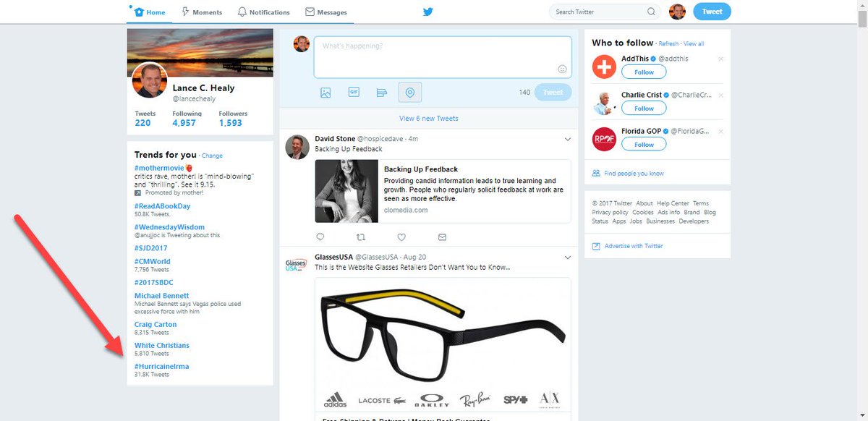Open the Messages tab
The width and height of the screenshot is (868, 421).
click(x=326, y=12)
